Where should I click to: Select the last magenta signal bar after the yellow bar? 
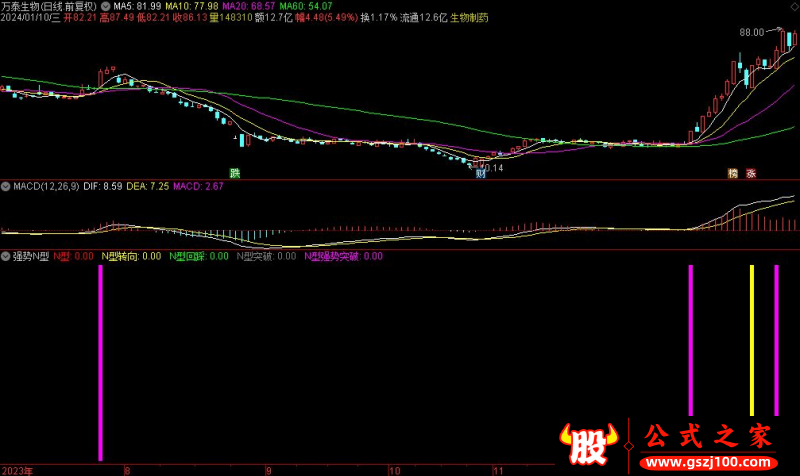pos(777,340)
